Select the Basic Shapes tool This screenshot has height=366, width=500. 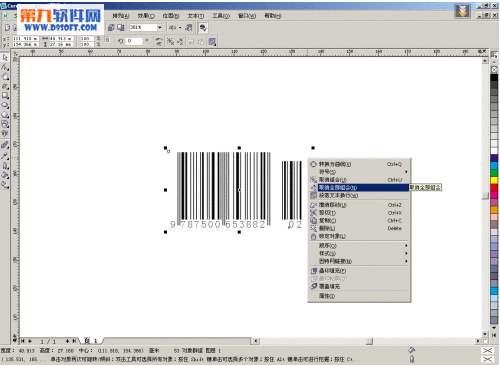pos(5,124)
